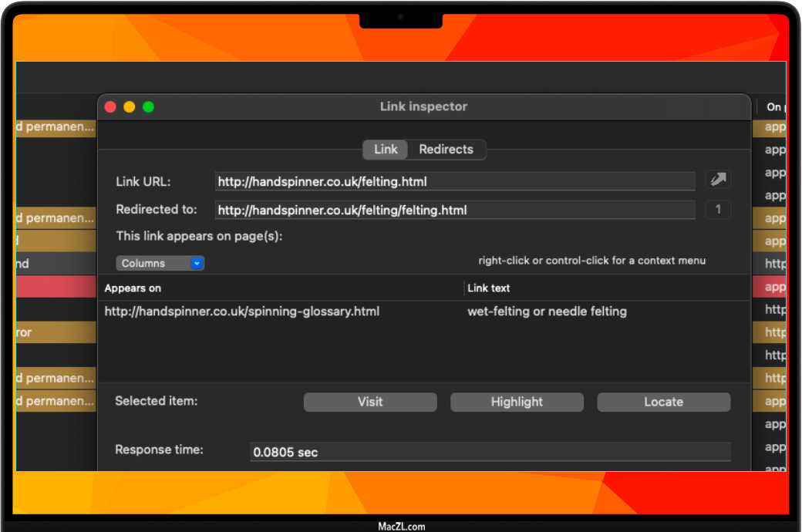The width and height of the screenshot is (802, 532).
Task: Zoom the Link inspector with green button
Action: pyautogui.click(x=148, y=107)
